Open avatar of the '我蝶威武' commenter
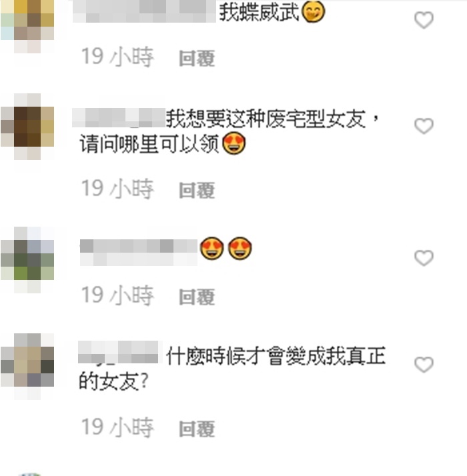This screenshot has width=467, height=476. [x=27, y=27]
